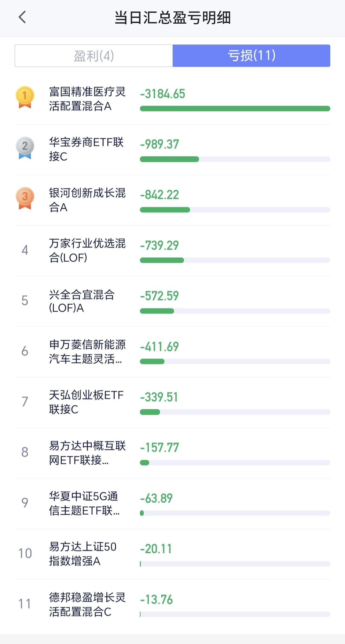The image size is (345, 644).
Task: Tap 德邦稳盈增长灵活配置混合C fund name
Action: 87,604
